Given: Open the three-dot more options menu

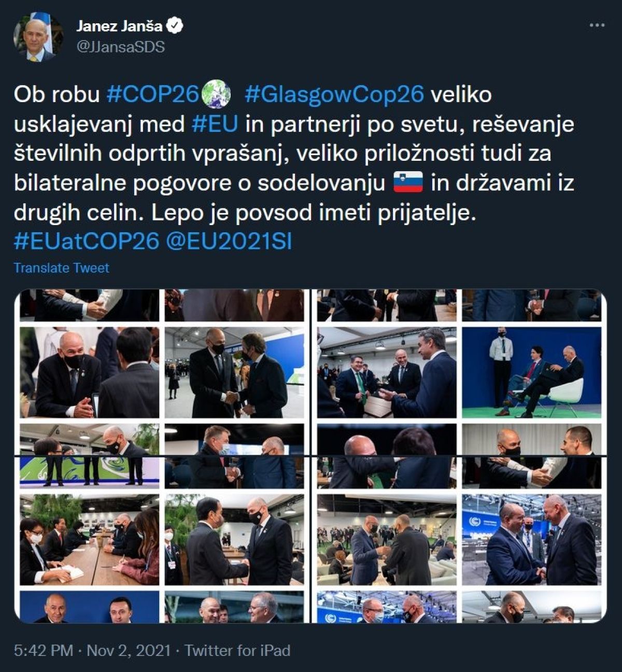Looking at the screenshot, I should (x=597, y=25).
